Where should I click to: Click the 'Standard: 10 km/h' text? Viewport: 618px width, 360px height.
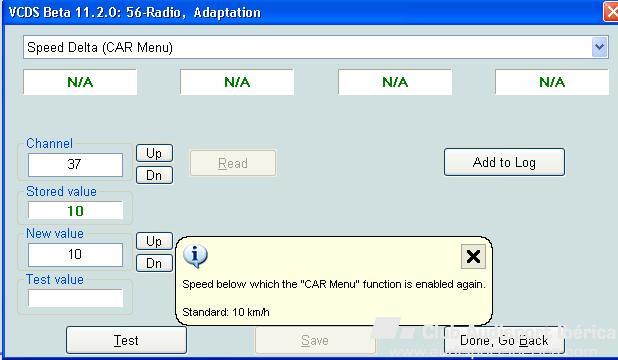[x=226, y=312]
